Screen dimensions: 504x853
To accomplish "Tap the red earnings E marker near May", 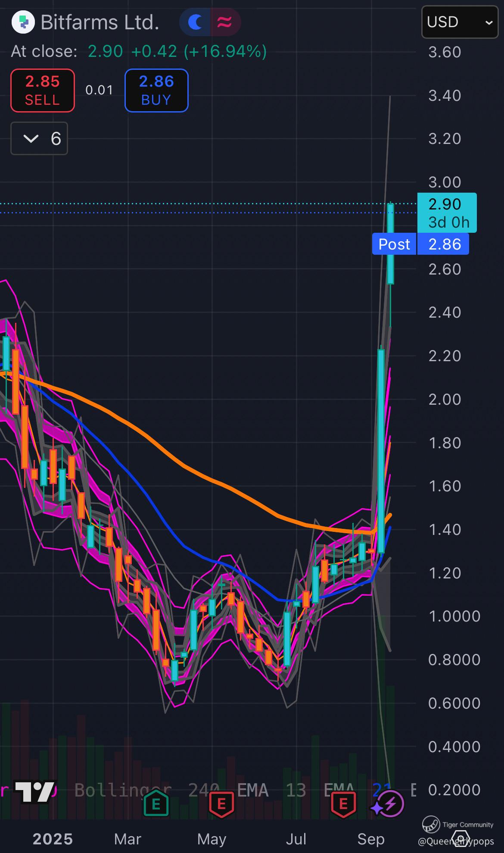I will point(221,804).
